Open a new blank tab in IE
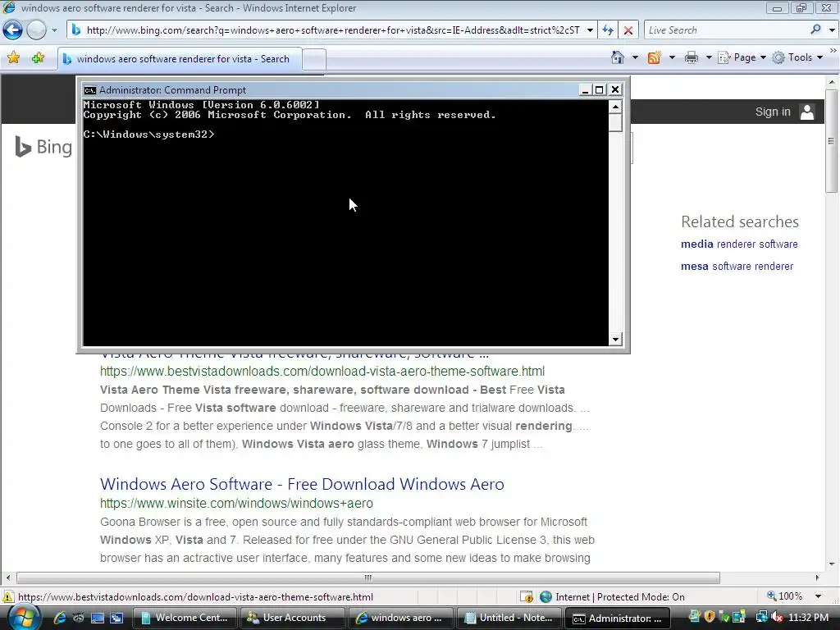Screen dimensions: 840x630 [314, 59]
